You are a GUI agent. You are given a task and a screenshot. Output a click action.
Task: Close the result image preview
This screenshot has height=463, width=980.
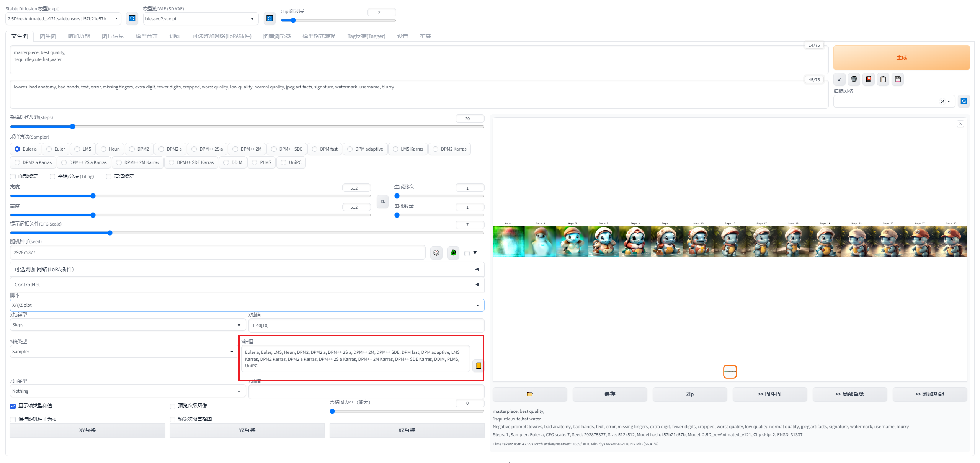tap(960, 124)
